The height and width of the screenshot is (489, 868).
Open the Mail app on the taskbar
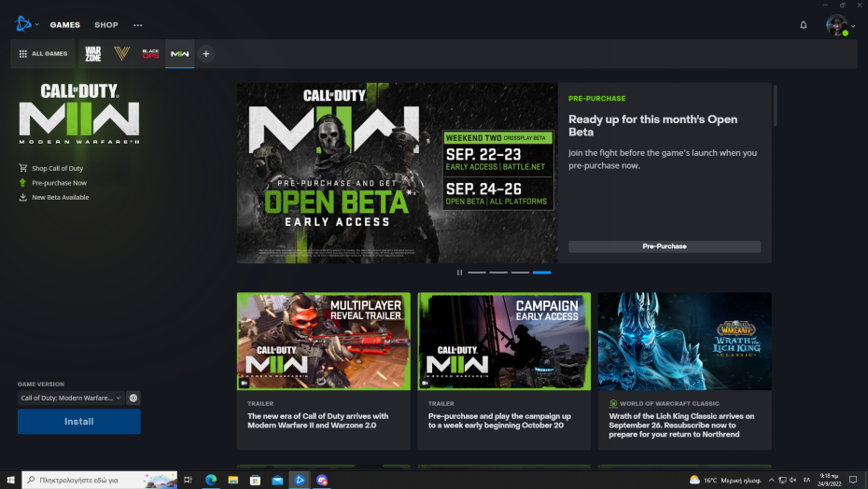[277, 480]
